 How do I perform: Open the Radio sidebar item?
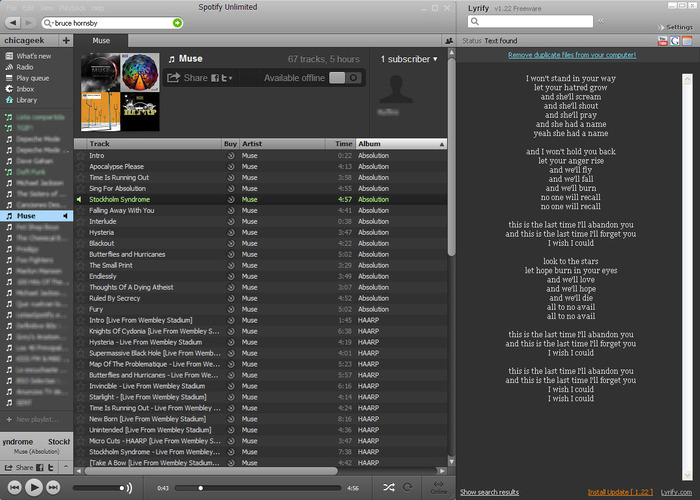(x=26, y=67)
